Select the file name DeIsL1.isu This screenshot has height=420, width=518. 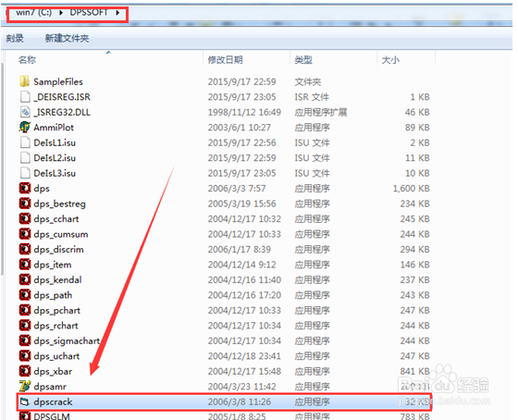[55, 142]
